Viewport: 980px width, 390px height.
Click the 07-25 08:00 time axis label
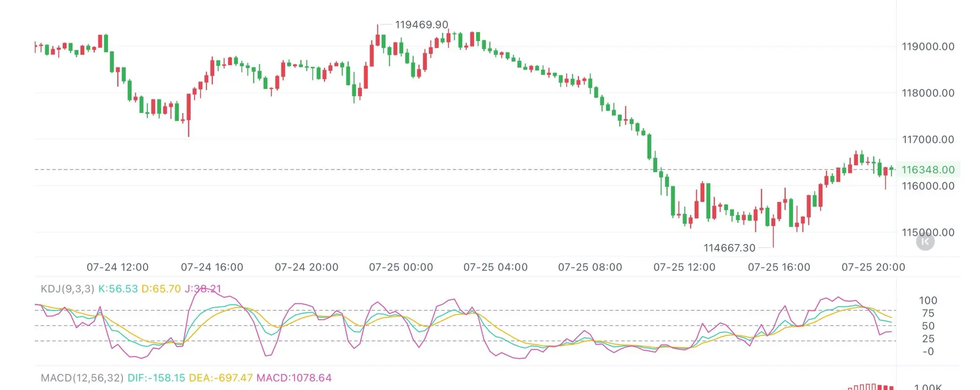(x=590, y=267)
